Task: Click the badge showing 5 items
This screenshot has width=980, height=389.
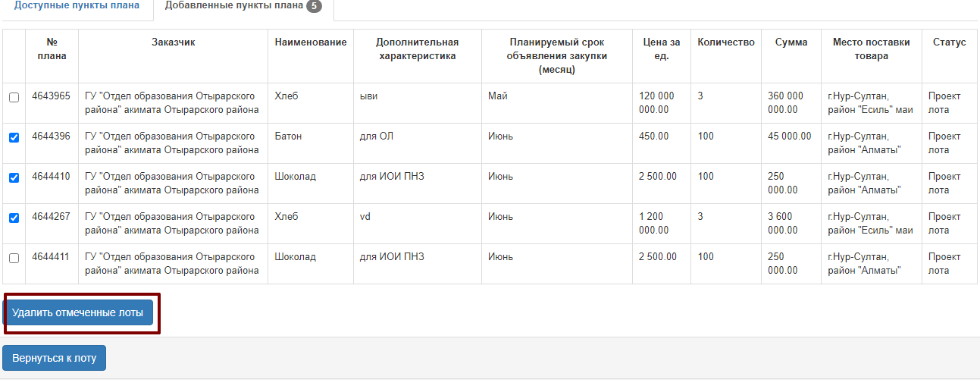Action: tap(314, 6)
